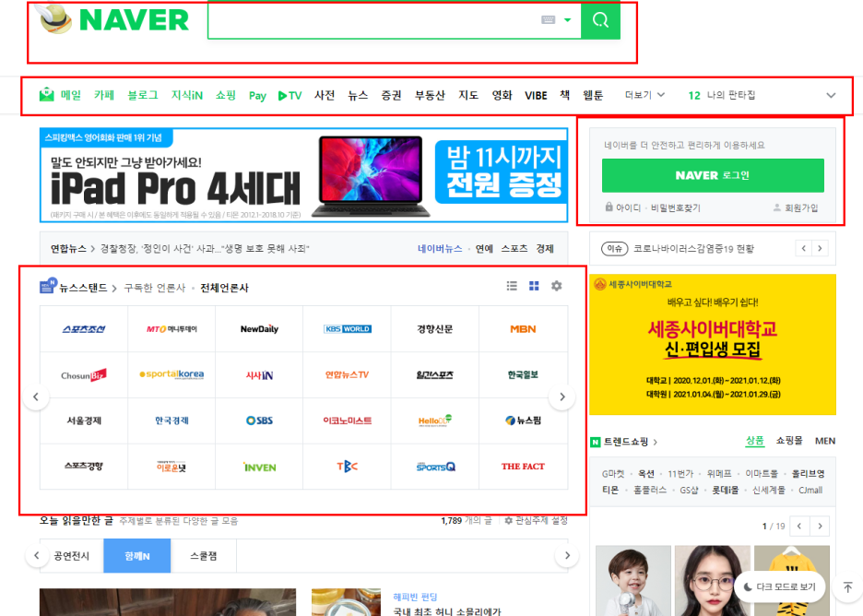Image resolution: width=863 pixels, height=616 pixels.
Task: Click 관심주제 설정 gear link
Action: tap(536, 520)
